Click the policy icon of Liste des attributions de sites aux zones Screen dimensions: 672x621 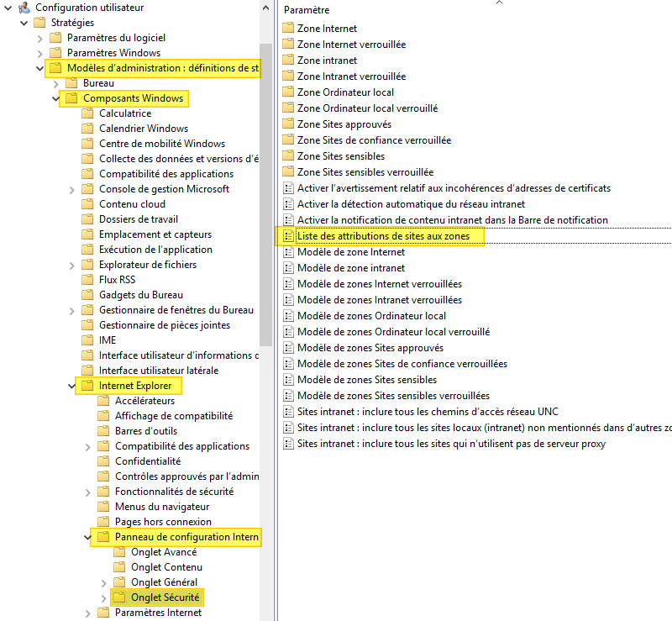point(288,236)
